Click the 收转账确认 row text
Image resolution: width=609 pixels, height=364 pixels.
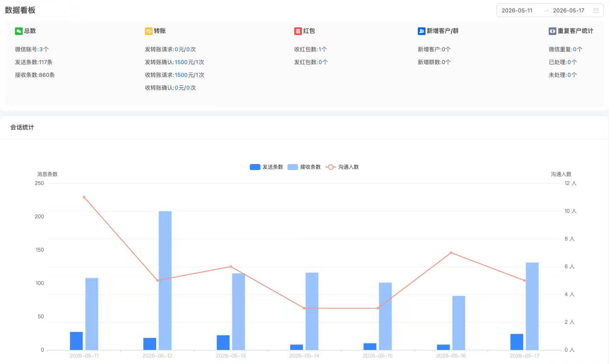170,88
